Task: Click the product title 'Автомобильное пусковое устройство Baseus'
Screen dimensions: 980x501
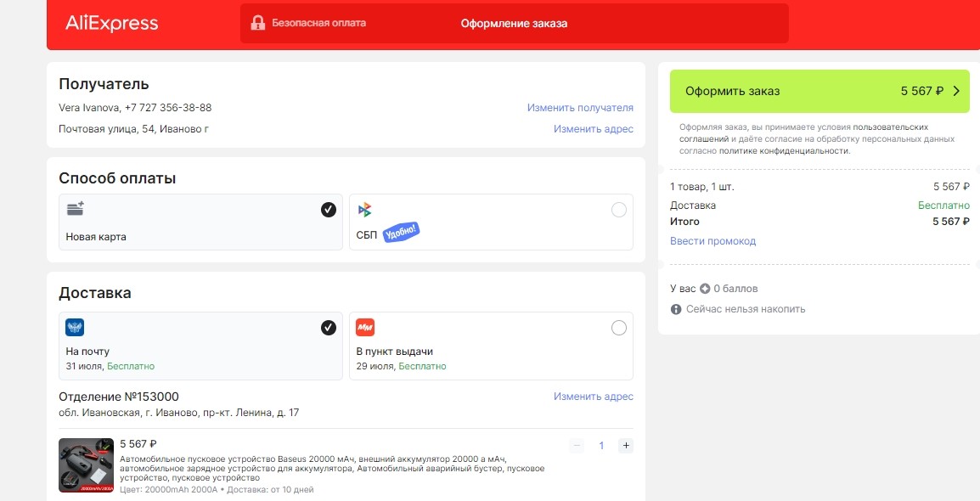Action: [331, 468]
